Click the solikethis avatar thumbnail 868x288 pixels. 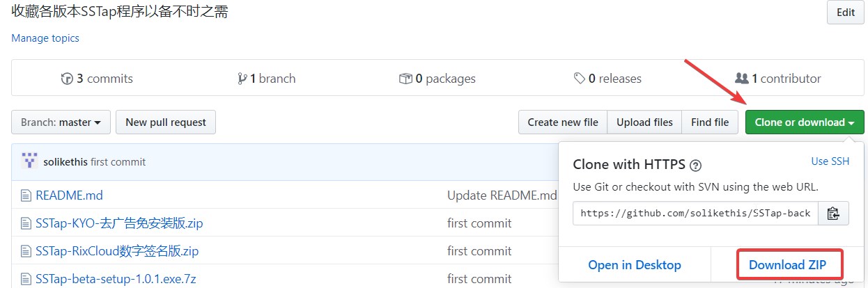point(30,161)
